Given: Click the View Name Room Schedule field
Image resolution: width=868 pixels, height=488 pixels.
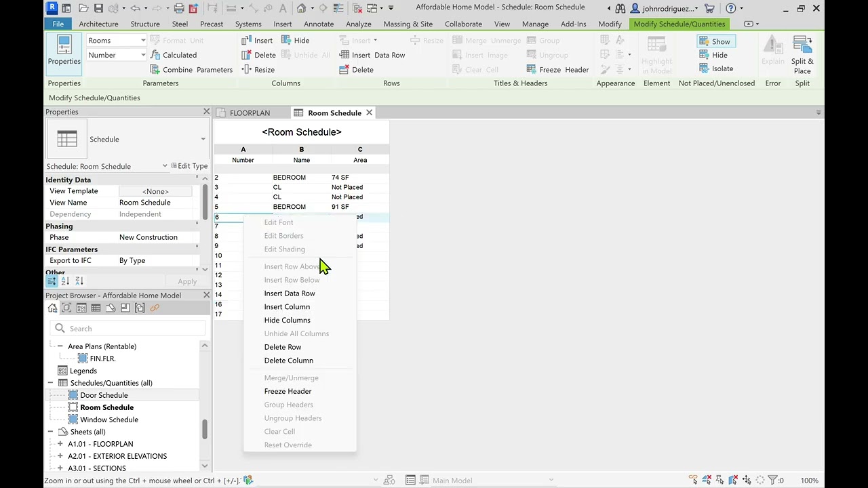Looking at the screenshot, I should click(x=157, y=203).
